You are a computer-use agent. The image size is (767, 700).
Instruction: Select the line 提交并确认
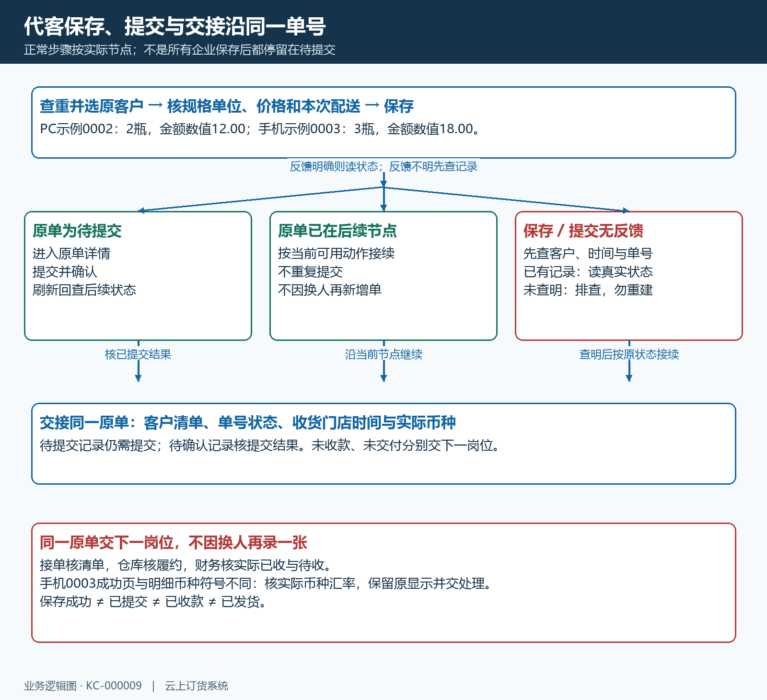click(x=65, y=271)
